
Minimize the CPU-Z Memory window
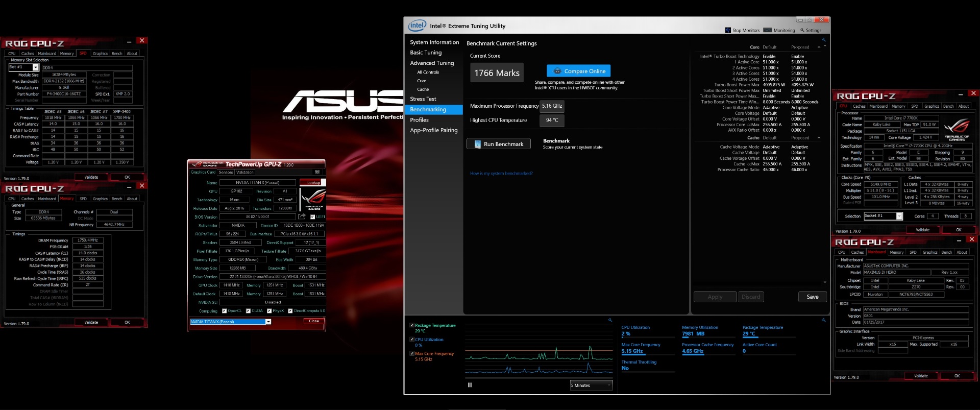tap(129, 186)
